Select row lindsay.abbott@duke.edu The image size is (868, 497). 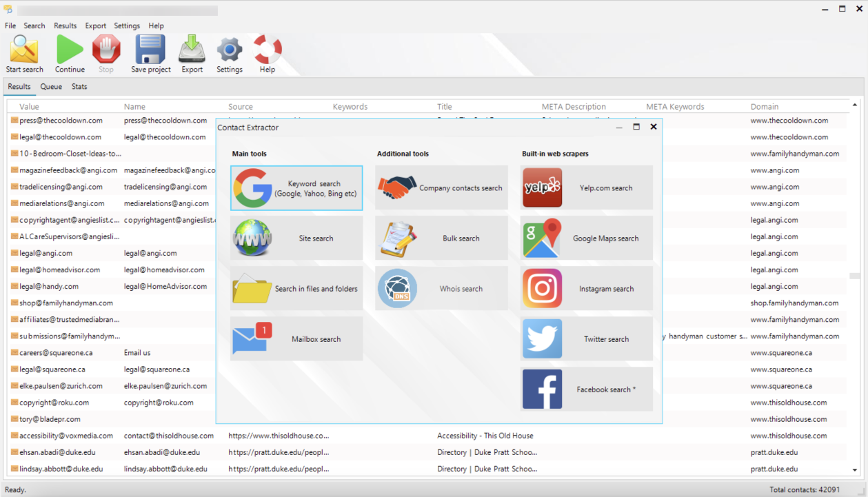[x=427, y=469]
